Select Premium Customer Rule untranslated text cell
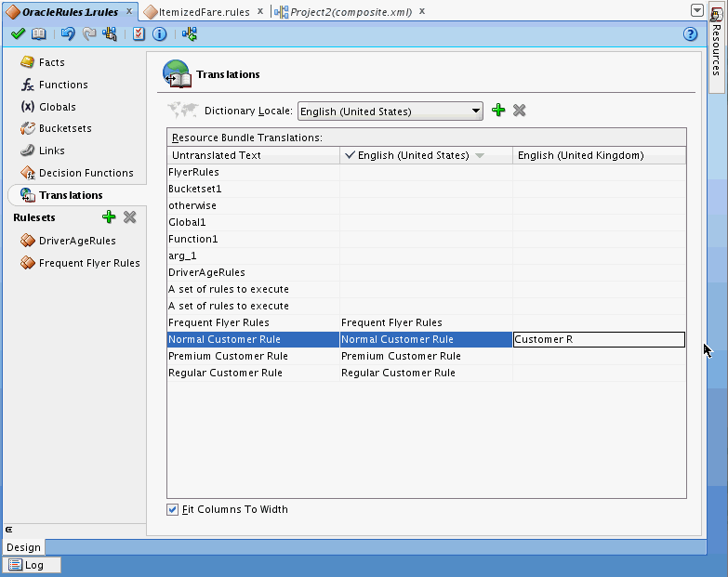 pyautogui.click(x=254, y=356)
